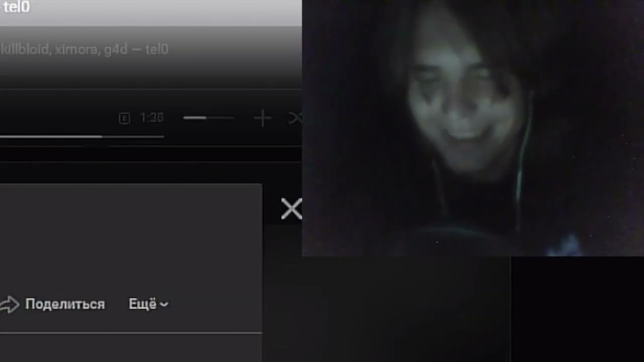The width and height of the screenshot is (644, 362).
Task: Toggle shuffle playback icon
Action: pyautogui.click(x=295, y=119)
